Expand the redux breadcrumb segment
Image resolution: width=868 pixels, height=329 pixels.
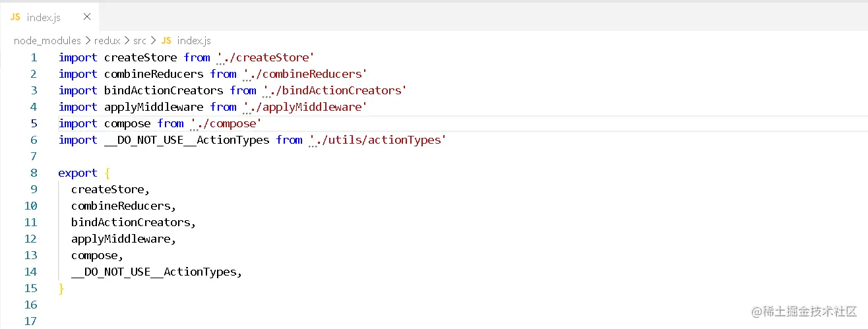click(x=107, y=41)
